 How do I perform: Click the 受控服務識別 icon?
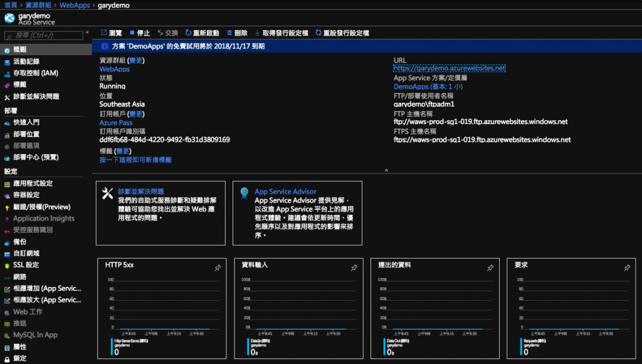coord(7,231)
